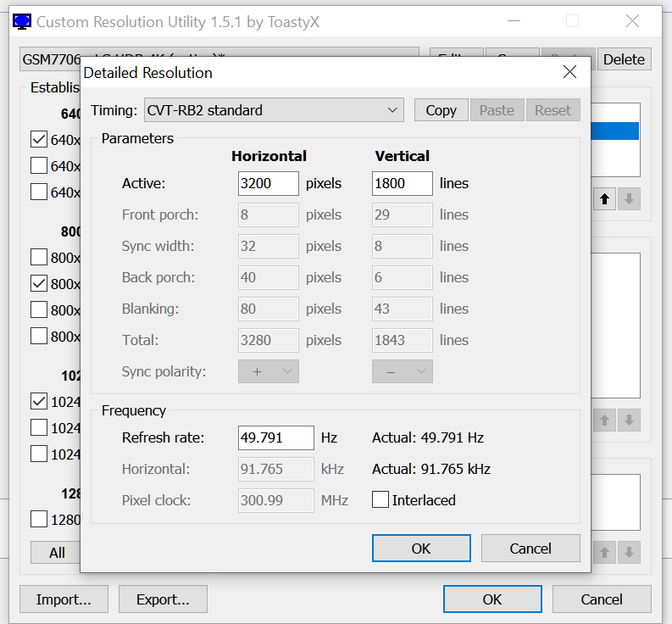Click the move-down arrow beside the black up arrow

tap(629, 199)
